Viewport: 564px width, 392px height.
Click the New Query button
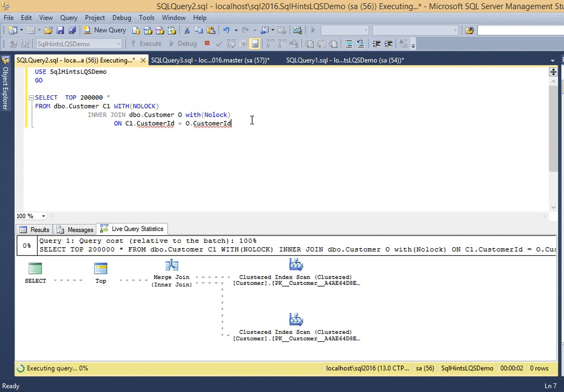tap(105, 30)
